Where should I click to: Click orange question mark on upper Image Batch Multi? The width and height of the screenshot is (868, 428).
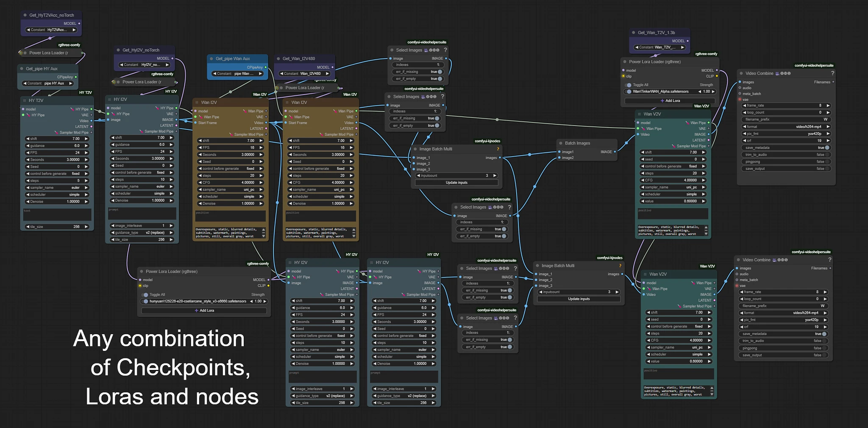coord(498,149)
